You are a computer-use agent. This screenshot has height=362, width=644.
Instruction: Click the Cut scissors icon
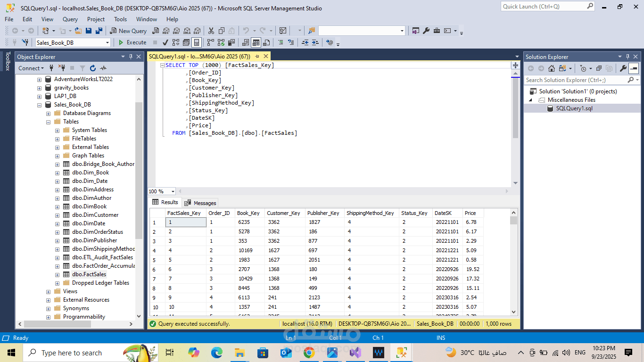pos(211,31)
